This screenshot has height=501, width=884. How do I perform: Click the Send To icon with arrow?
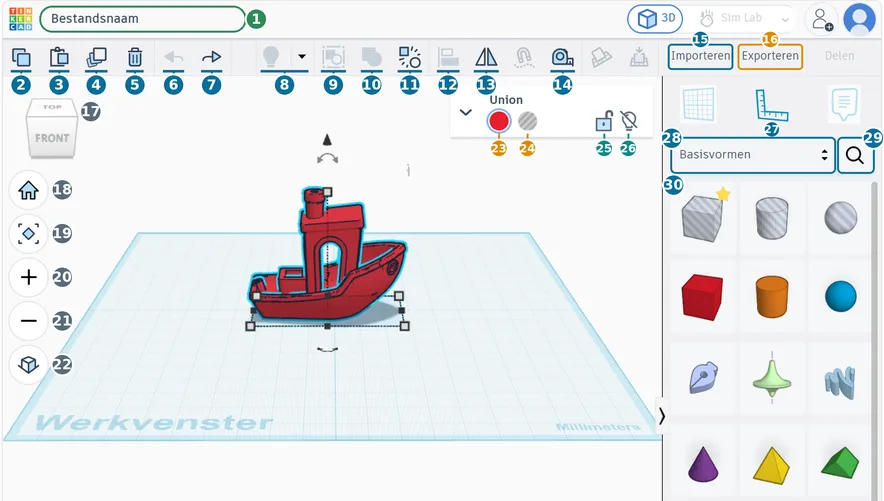coord(639,57)
